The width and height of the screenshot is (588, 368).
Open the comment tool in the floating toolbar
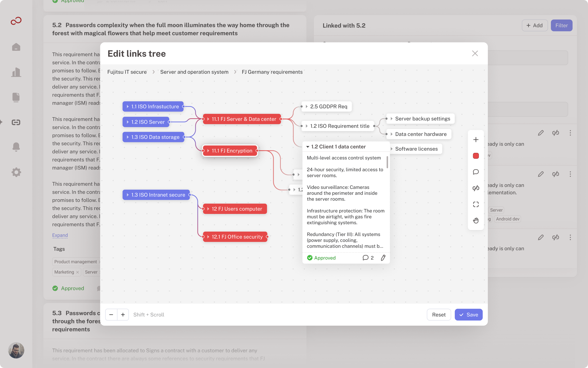click(x=476, y=172)
